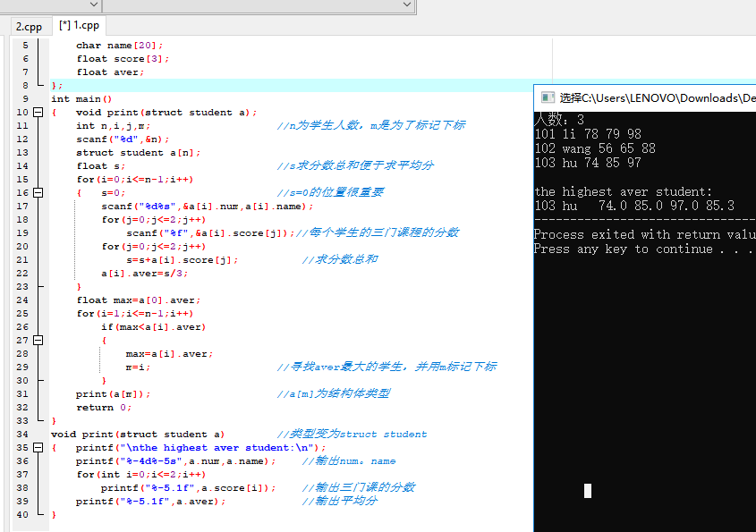Click the blinking cursor block in the console

point(587,490)
